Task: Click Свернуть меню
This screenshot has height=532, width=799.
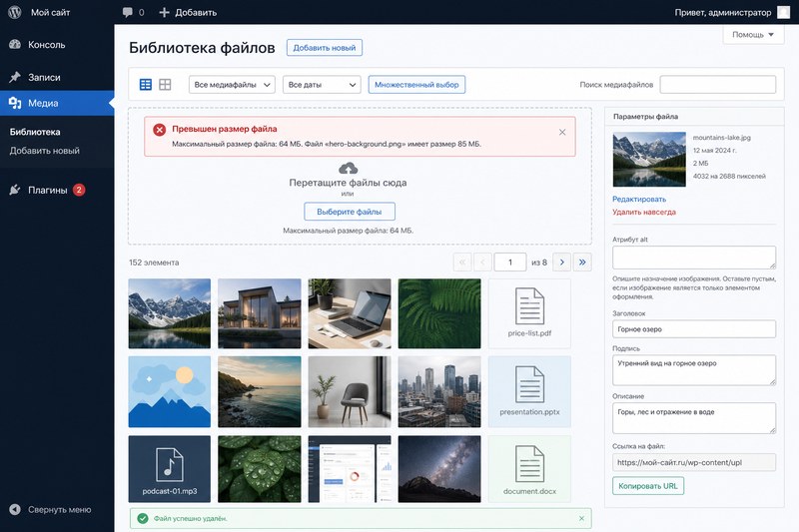Action: pyautogui.click(x=59, y=509)
